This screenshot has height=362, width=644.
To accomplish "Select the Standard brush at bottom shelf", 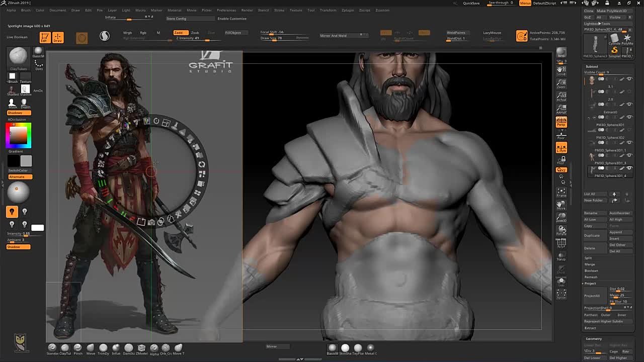I will pos(52,349).
